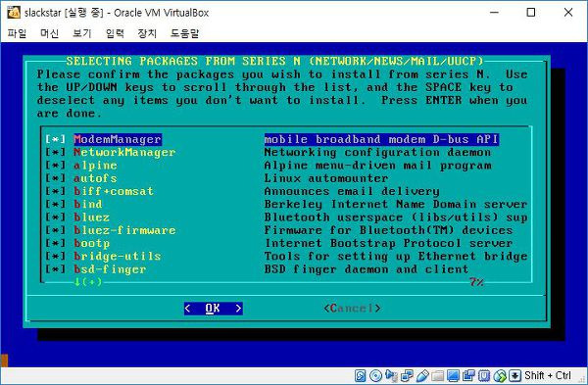
Task: Close the slackstar VM window
Action: pos(568,13)
